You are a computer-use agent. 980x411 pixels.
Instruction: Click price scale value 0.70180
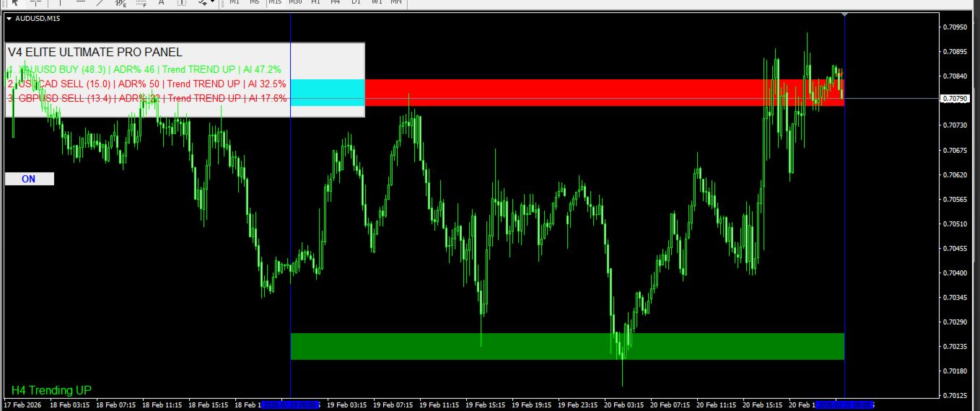(955, 371)
